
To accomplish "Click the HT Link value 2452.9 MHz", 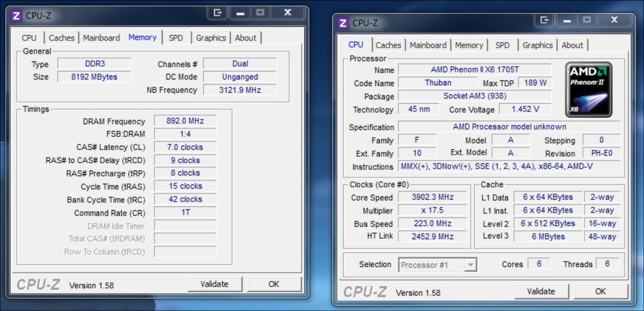I will pos(433,236).
